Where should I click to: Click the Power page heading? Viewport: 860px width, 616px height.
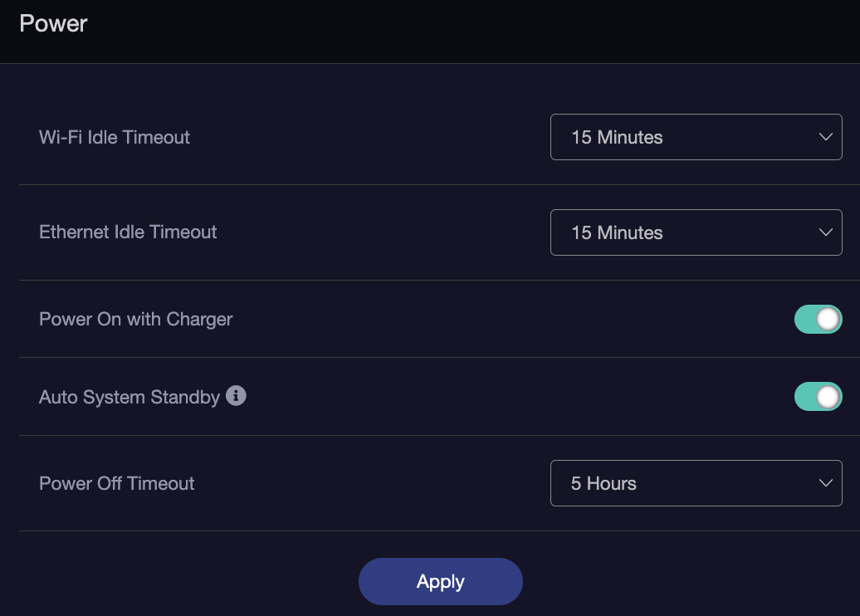pyautogui.click(x=53, y=23)
